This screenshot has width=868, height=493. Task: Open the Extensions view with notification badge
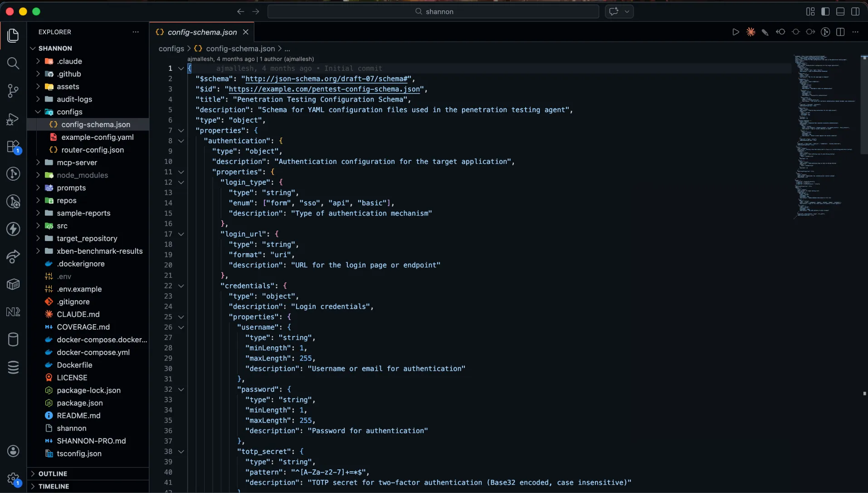[13, 147]
